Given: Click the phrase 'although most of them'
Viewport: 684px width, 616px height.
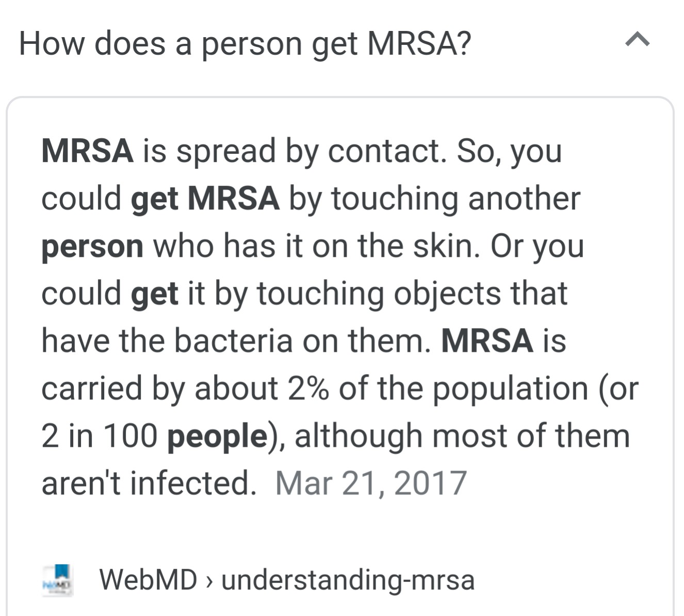Looking at the screenshot, I should point(462,436).
